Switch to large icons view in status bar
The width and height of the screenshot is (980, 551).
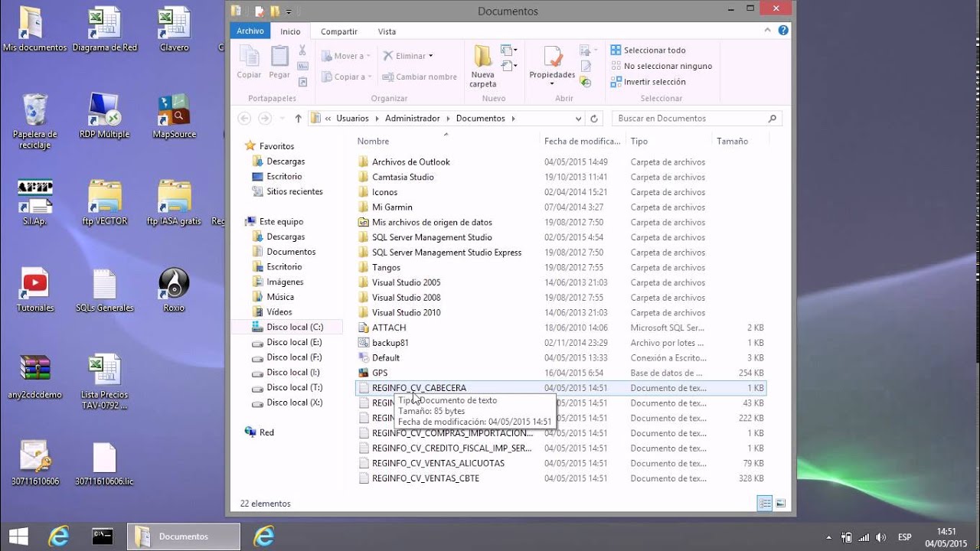pos(780,503)
